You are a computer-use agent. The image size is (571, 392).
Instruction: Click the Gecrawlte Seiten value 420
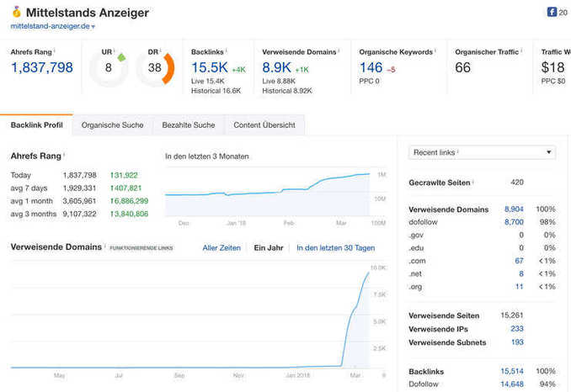click(517, 183)
